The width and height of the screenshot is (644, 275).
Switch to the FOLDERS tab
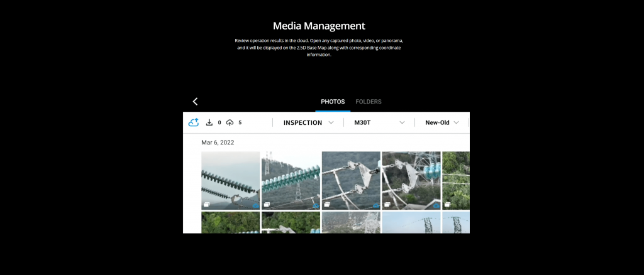(x=369, y=102)
